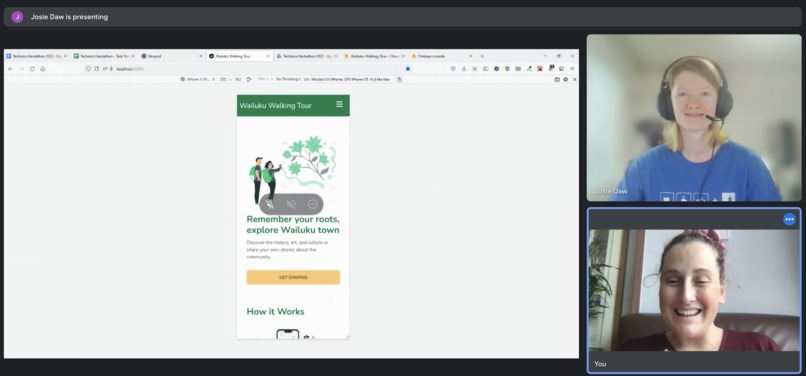This screenshot has width=806, height=376.
Task: Open the Firefox application menu
Action: pyautogui.click(x=572, y=68)
